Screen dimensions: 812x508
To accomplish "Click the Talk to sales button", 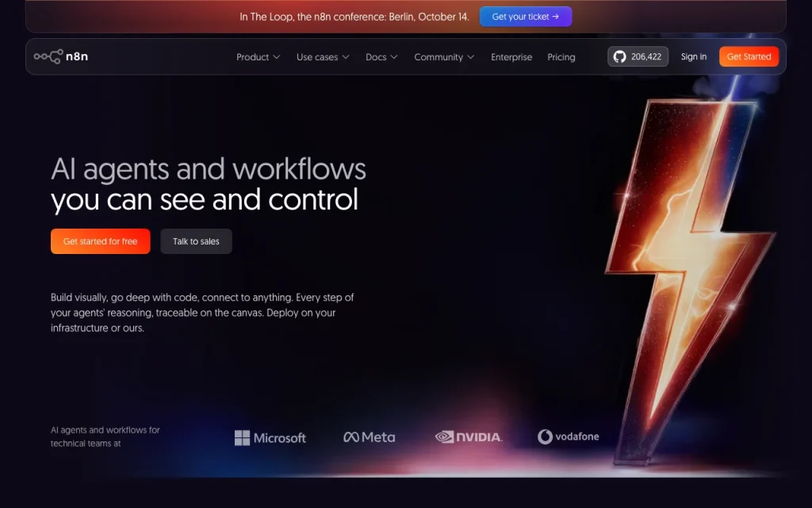I will coord(196,241).
